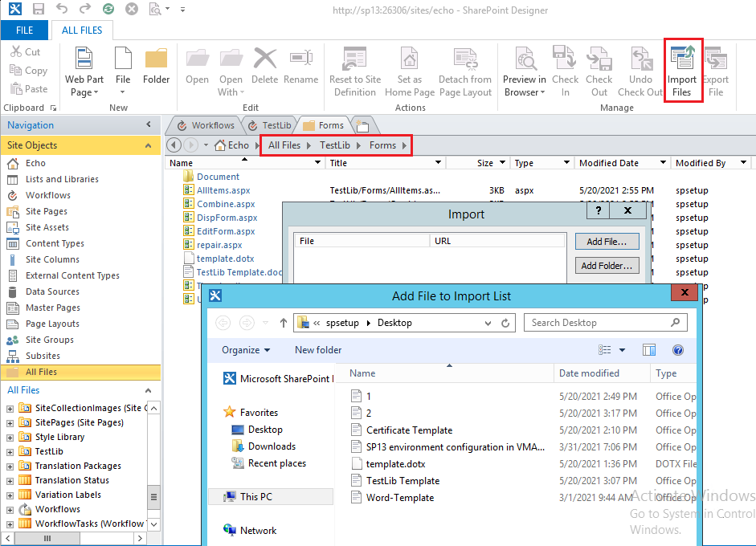
Task: Click the Check In icon
Action: (x=565, y=59)
